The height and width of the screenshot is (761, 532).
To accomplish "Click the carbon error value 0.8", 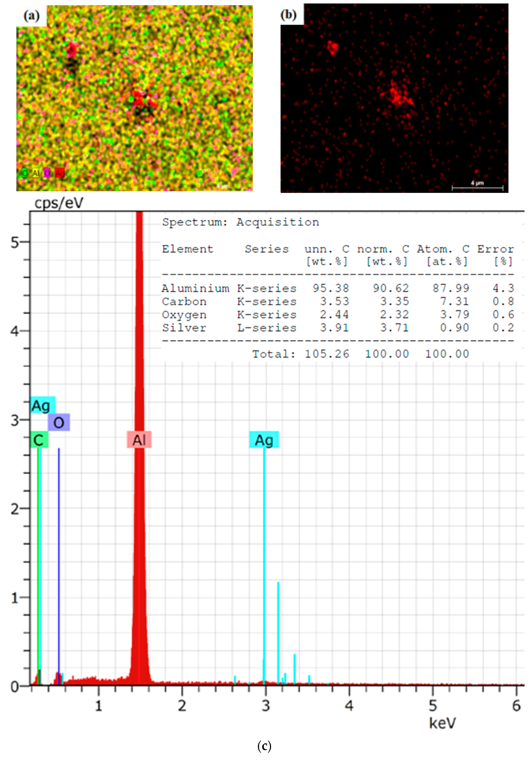I will point(503,301).
